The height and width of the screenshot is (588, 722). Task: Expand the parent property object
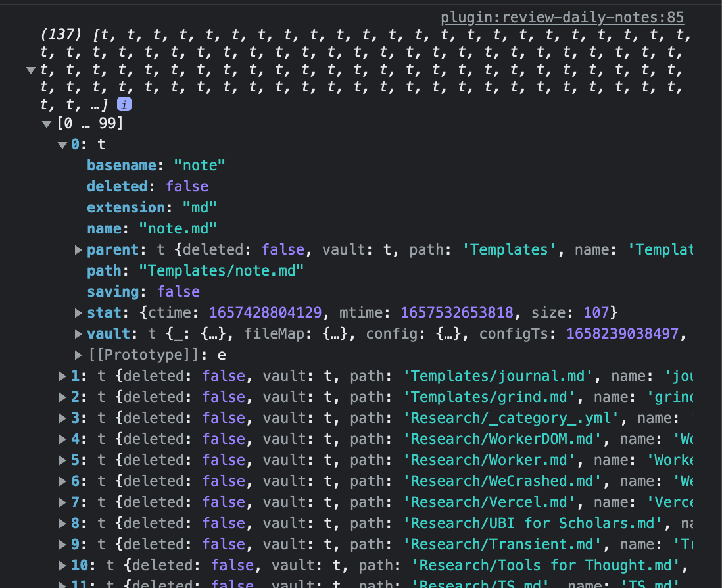[78, 250]
